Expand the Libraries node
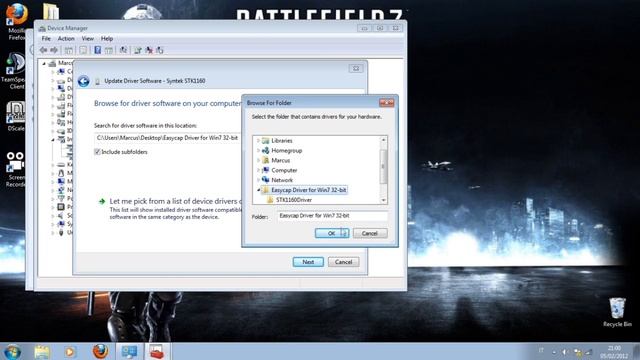Viewport: 640px width, 360px height. (x=258, y=140)
